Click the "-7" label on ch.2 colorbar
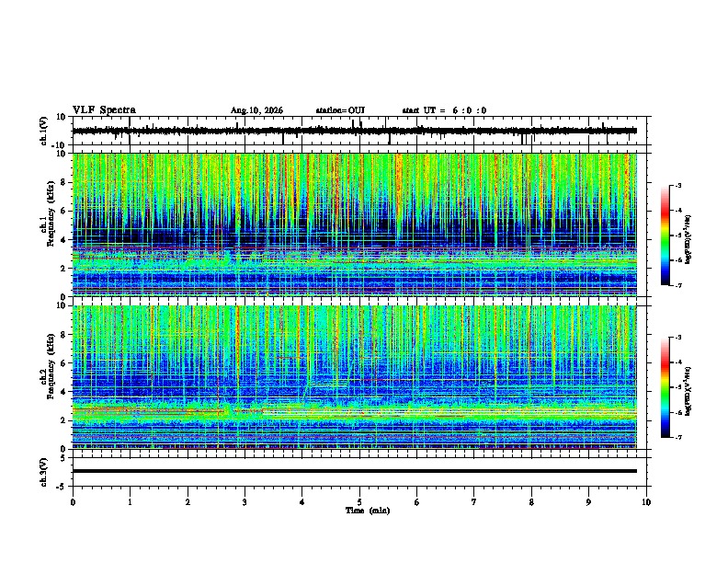728x563 pixels. tap(678, 437)
